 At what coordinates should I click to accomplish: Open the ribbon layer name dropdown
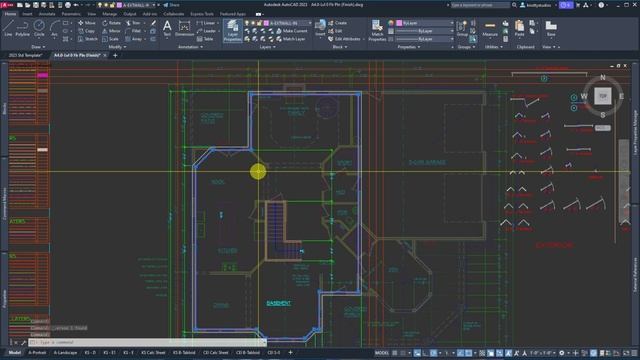coord(310,23)
